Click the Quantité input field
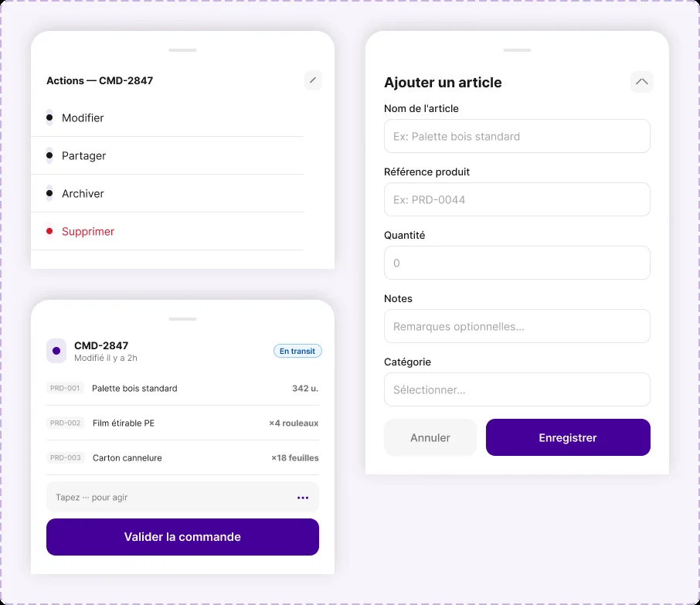The height and width of the screenshot is (605, 700). point(517,263)
